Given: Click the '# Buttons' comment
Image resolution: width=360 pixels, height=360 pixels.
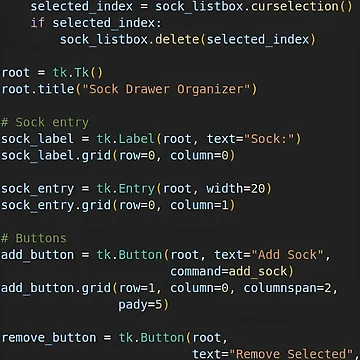Looking at the screenshot, I should [34, 238].
